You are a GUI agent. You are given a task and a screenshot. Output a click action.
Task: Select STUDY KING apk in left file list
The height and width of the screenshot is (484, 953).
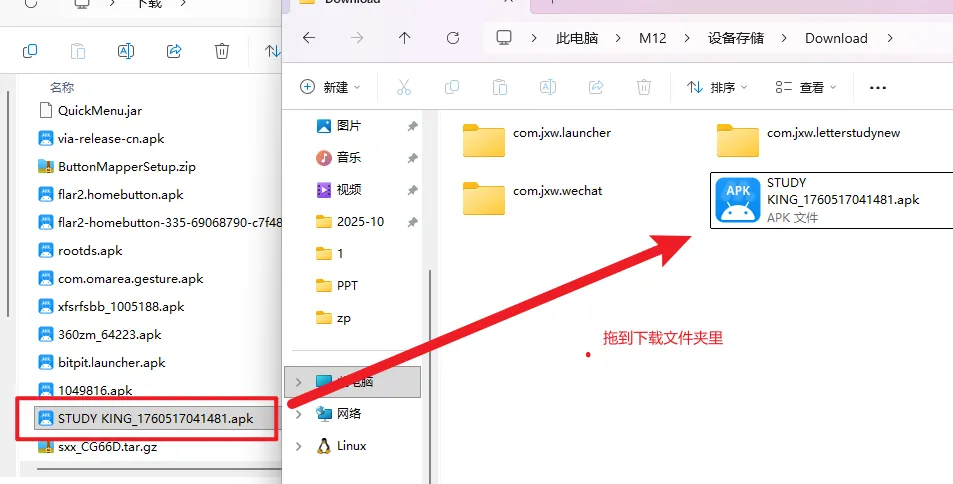coord(157,418)
